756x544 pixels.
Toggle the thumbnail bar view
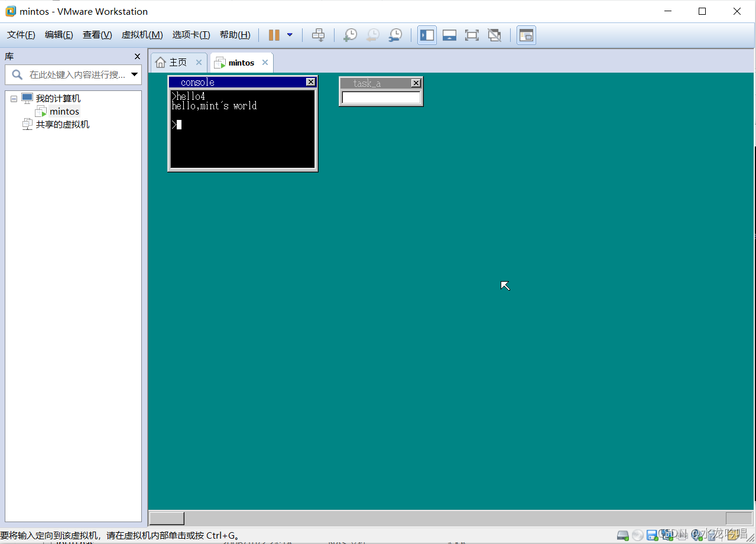(x=449, y=35)
